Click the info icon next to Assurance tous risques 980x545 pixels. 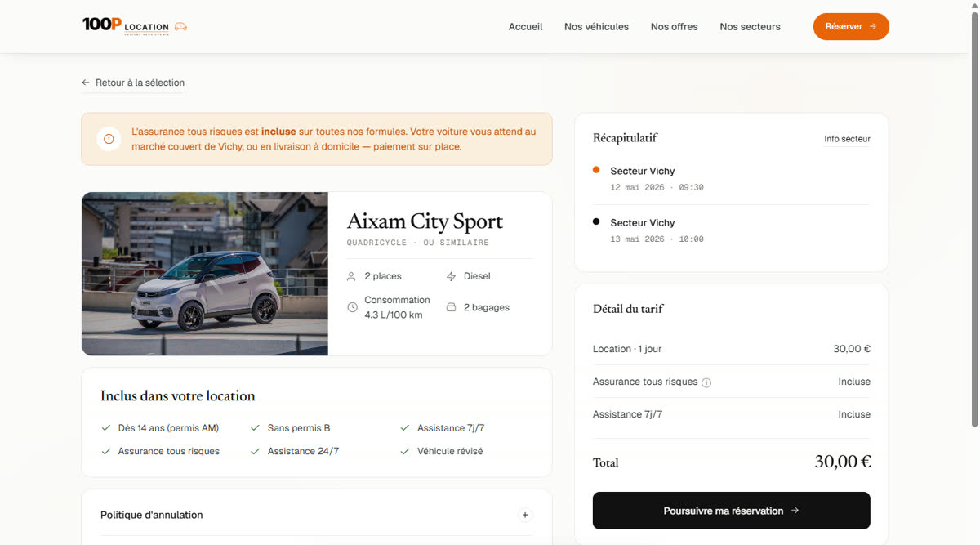706,382
